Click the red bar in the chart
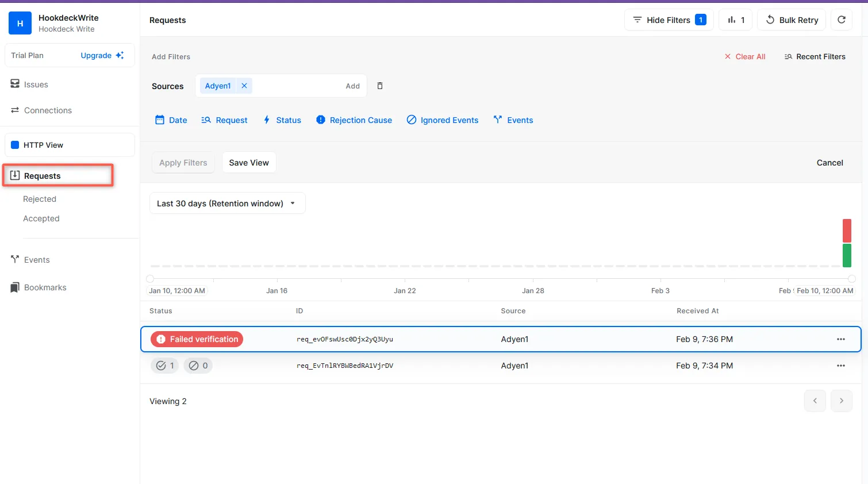 (x=847, y=231)
